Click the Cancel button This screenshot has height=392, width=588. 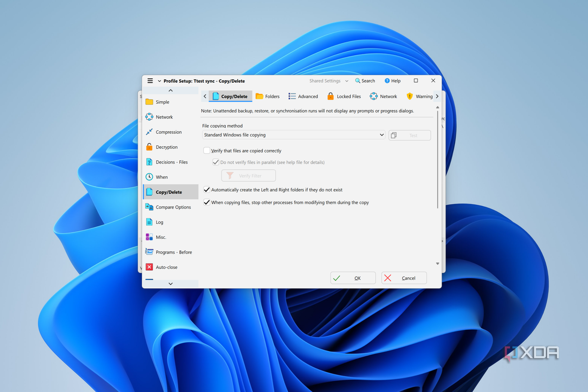click(404, 278)
